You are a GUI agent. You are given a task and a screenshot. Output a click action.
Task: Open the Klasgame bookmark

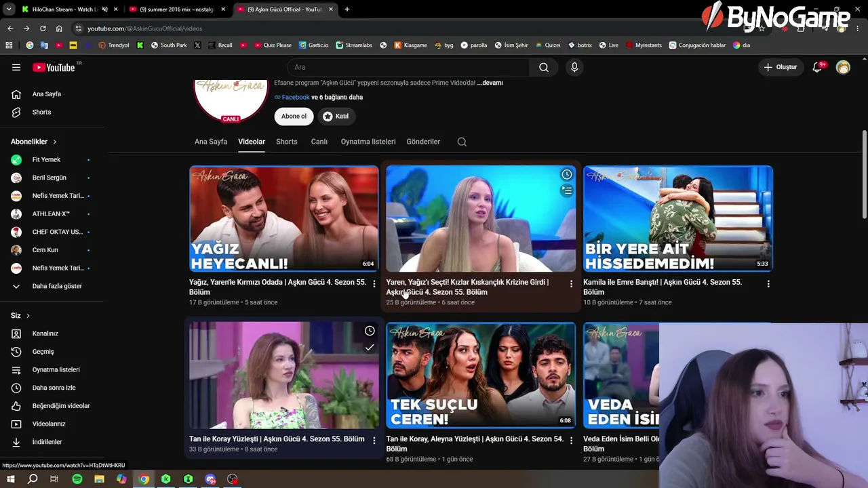coord(411,45)
